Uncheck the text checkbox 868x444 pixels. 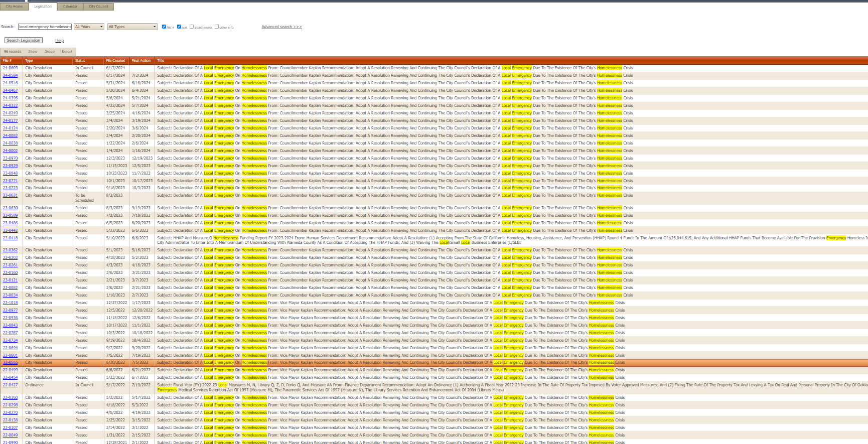click(x=179, y=27)
